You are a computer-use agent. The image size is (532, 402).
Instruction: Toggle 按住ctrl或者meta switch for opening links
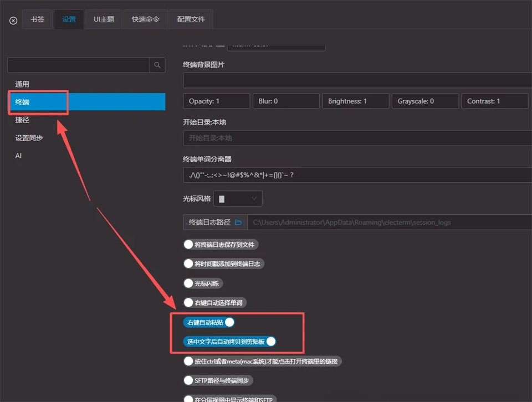tap(262, 362)
